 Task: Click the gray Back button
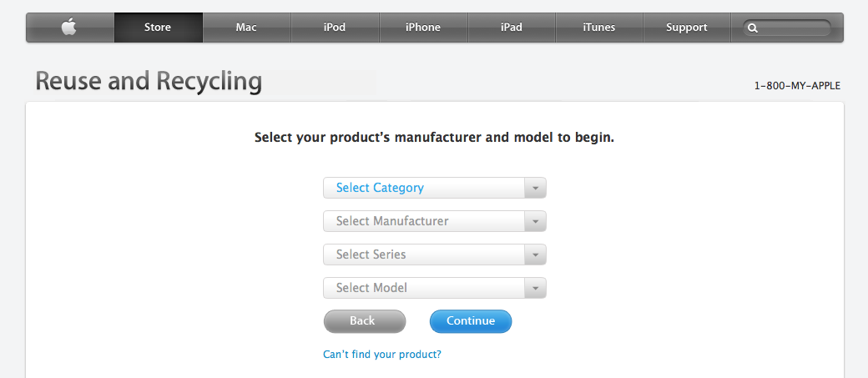pyautogui.click(x=365, y=321)
